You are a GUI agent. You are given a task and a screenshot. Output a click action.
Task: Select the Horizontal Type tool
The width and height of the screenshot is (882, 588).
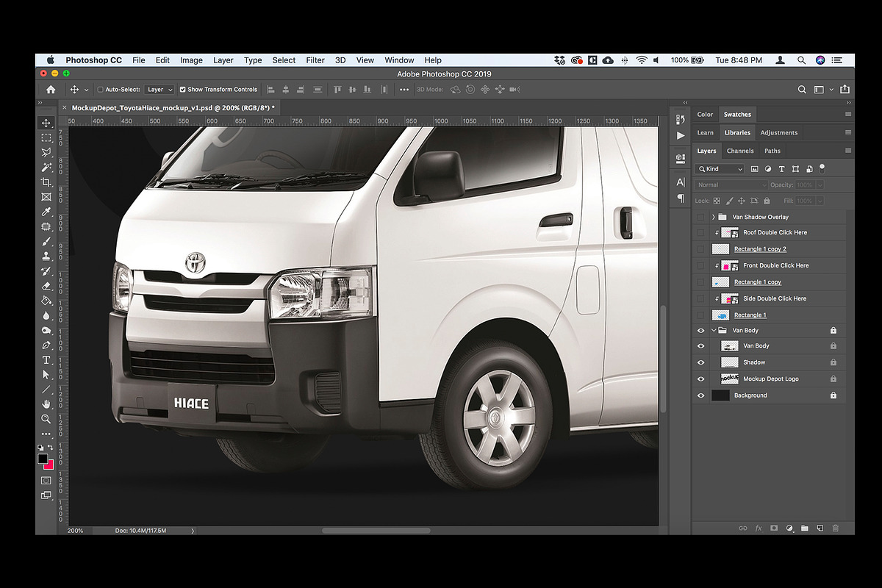point(46,359)
